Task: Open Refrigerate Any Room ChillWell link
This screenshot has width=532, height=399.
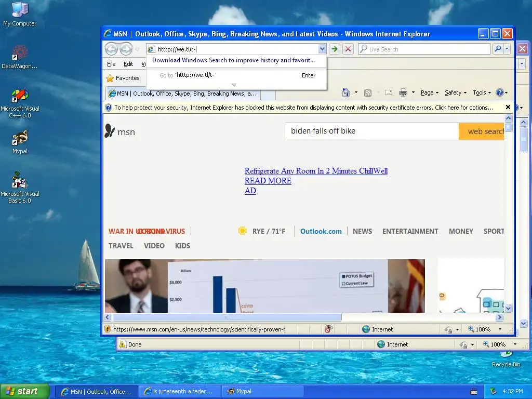Action: [316, 171]
